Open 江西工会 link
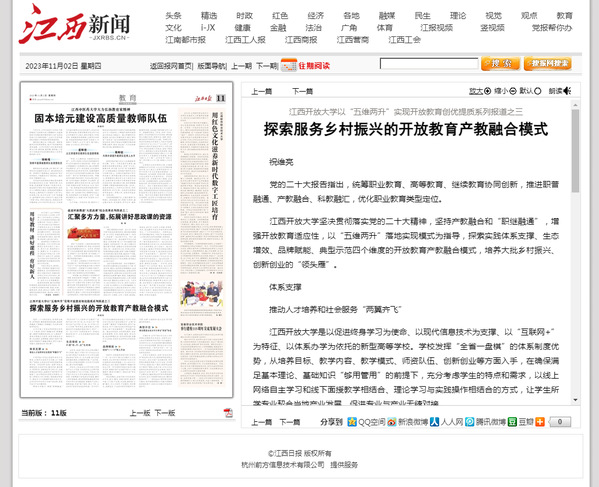The width and height of the screenshot is (599, 487). pos(405,39)
